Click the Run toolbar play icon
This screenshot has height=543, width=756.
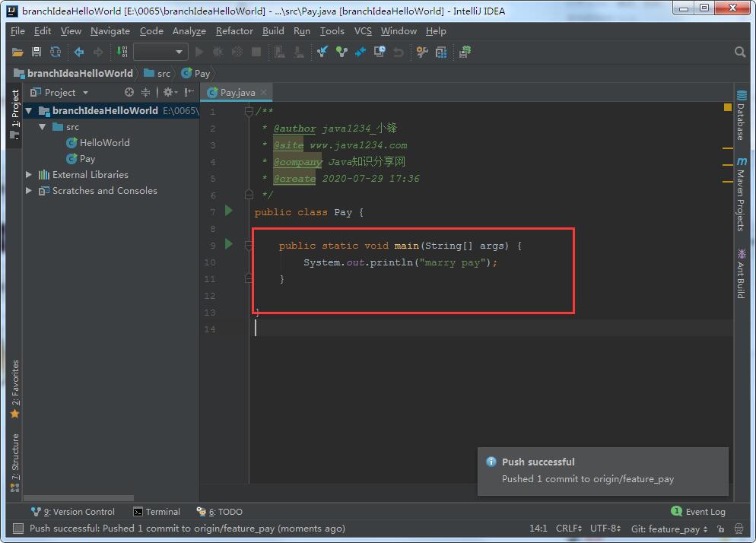(199, 52)
